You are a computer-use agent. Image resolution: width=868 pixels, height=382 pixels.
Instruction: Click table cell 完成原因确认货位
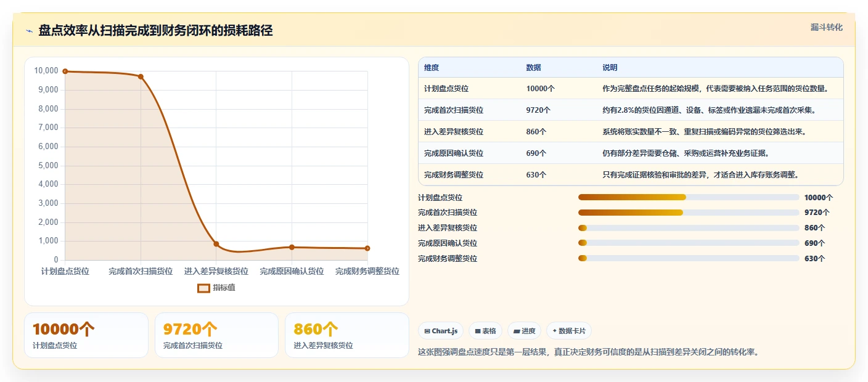pyautogui.click(x=454, y=153)
